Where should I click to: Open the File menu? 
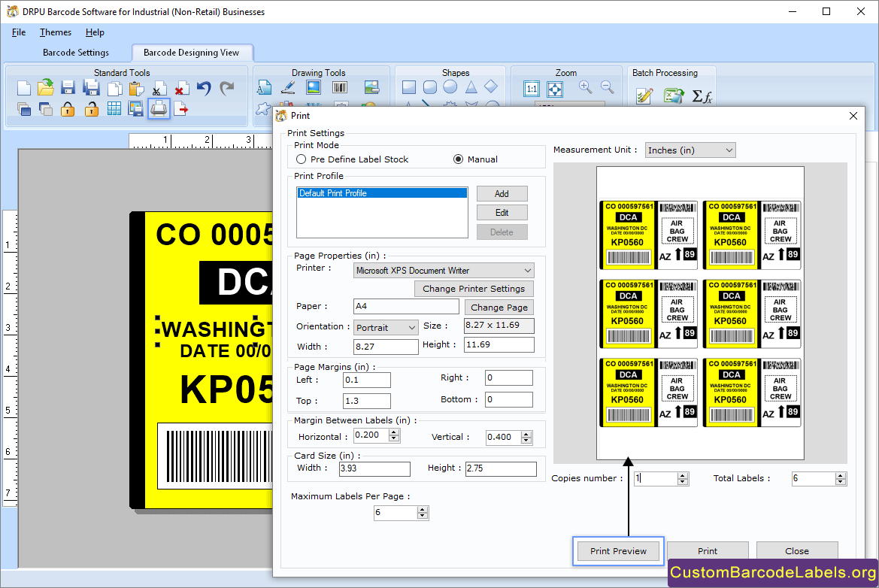tap(19, 32)
